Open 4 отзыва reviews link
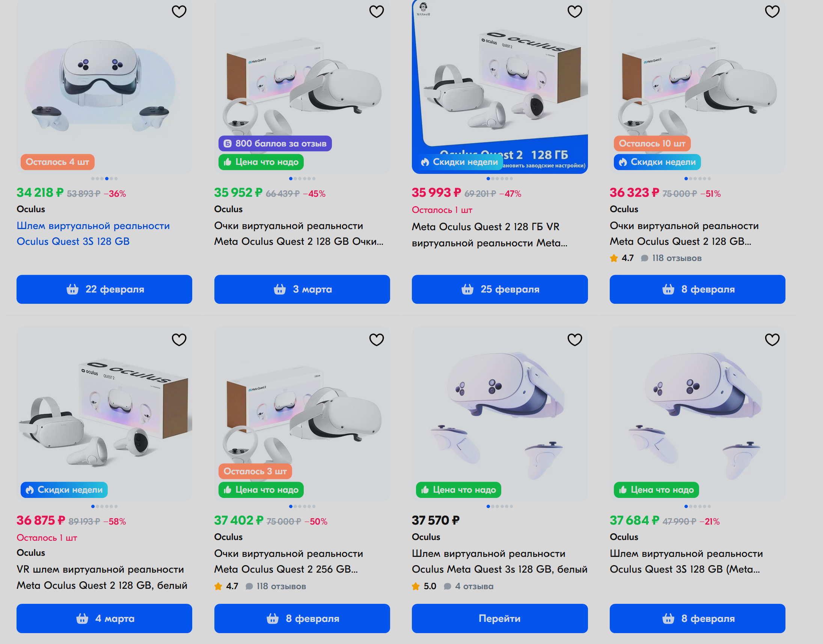 pyautogui.click(x=474, y=586)
